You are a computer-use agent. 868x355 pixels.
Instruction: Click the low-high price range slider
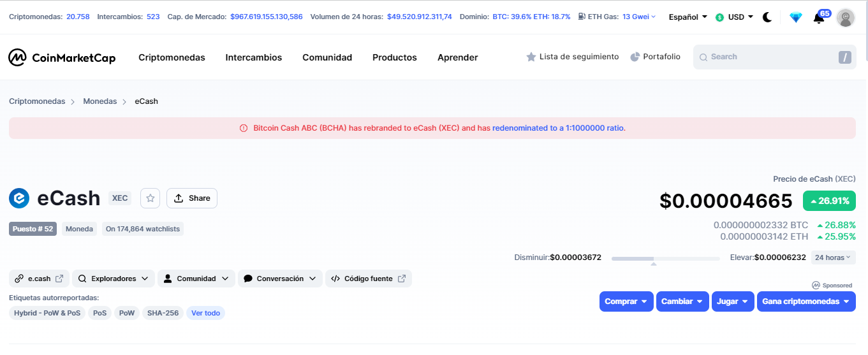click(x=666, y=258)
